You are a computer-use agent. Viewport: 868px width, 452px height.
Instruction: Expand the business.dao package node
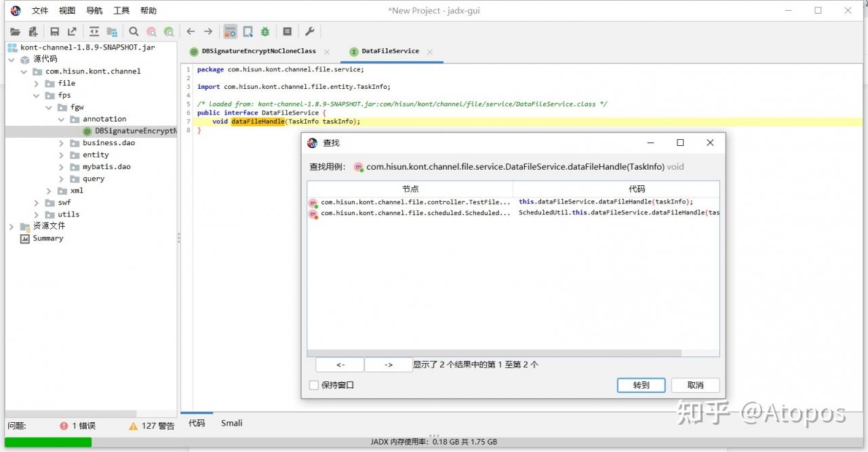tap(61, 143)
